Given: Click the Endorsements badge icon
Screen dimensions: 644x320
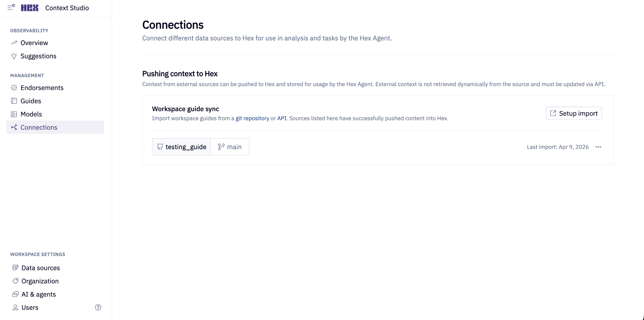Looking at the screenshot, I should click(14, 88).
